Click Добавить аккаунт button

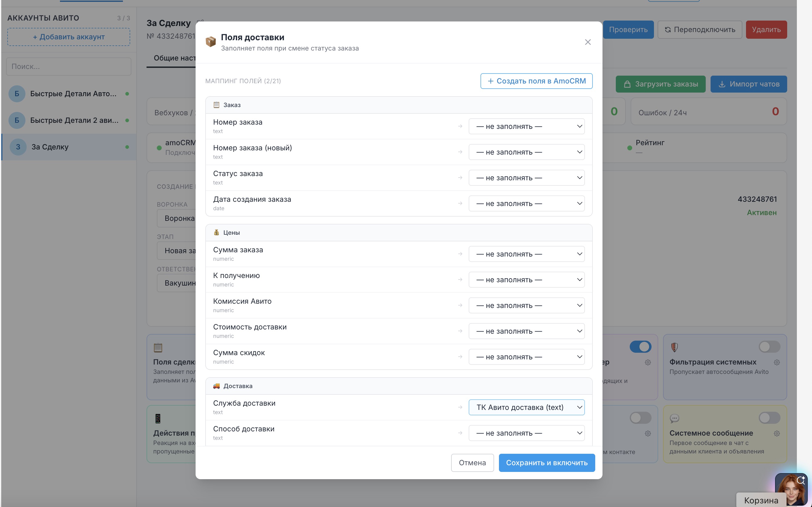(69, 37)
